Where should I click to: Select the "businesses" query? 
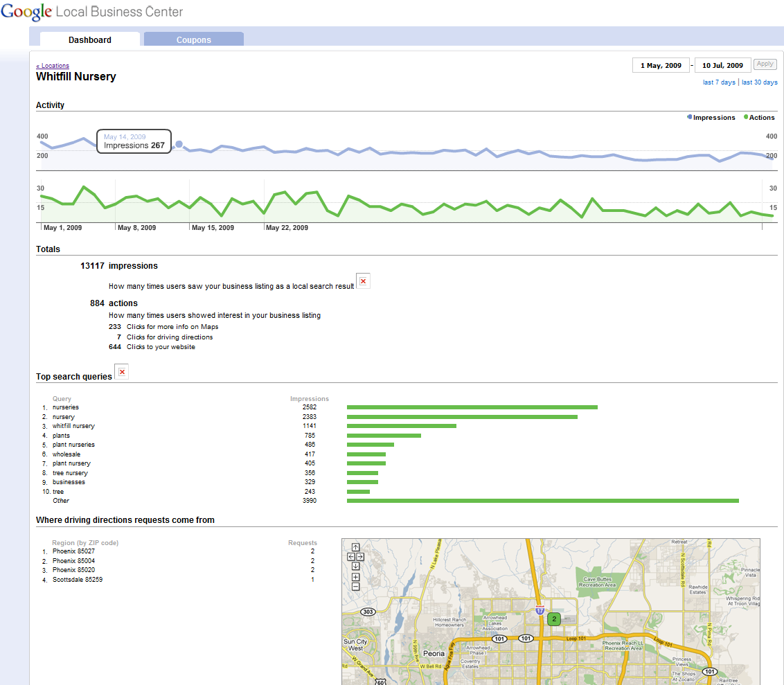(69, 482)
